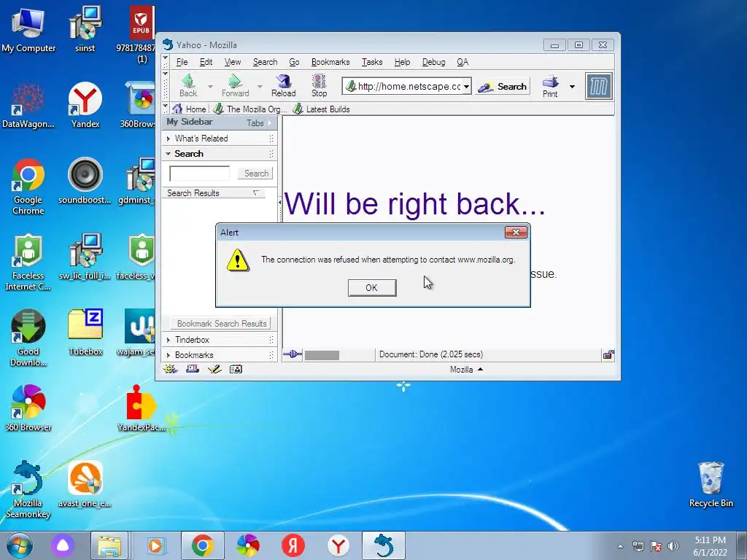Click the security lock icon in status bar
The width and height of the screenshot is (747, 560).
click(x=608, y=354)
